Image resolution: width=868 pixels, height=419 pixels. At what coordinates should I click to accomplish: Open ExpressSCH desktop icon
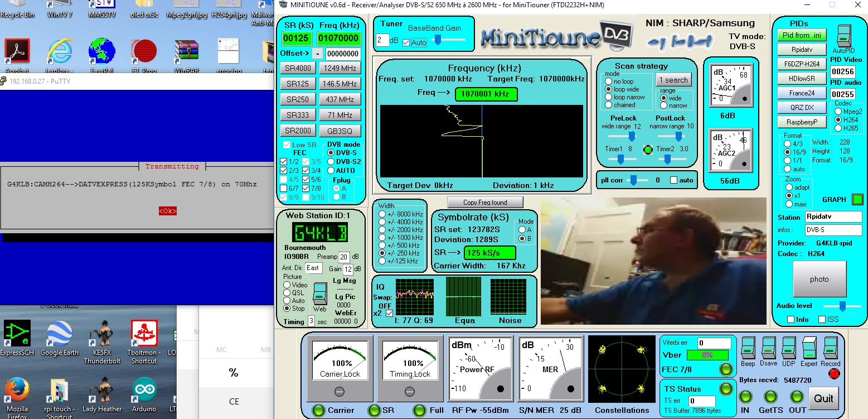pyautogui.click(x=16, y=339)
